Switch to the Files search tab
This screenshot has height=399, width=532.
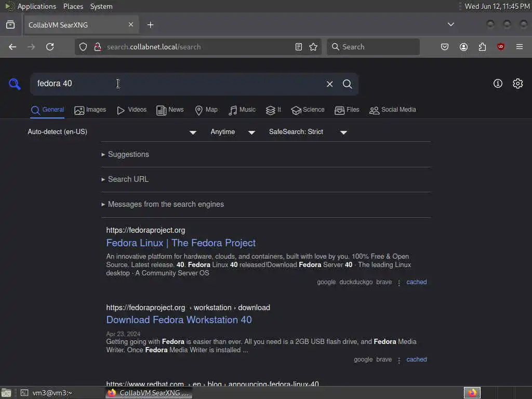(x=347, y=110)
